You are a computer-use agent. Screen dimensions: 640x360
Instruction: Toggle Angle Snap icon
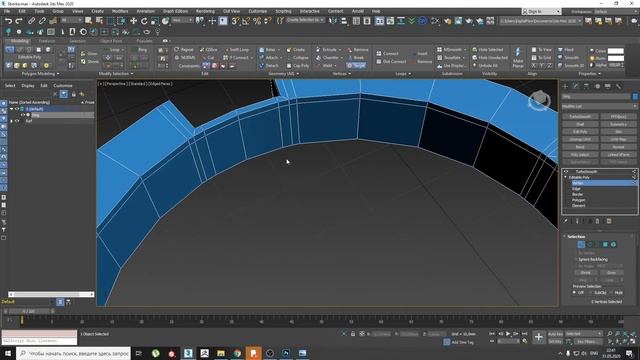click(x=246, y=21)
